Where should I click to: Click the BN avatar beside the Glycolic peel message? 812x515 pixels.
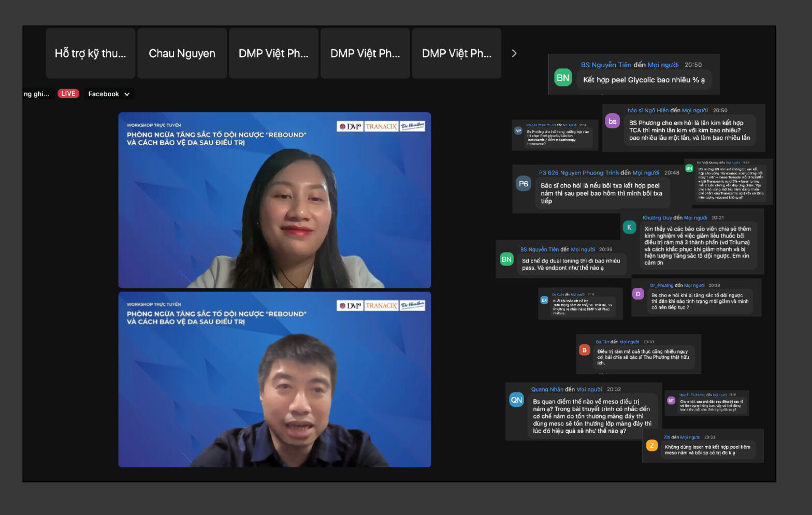[x=563, y=78]
